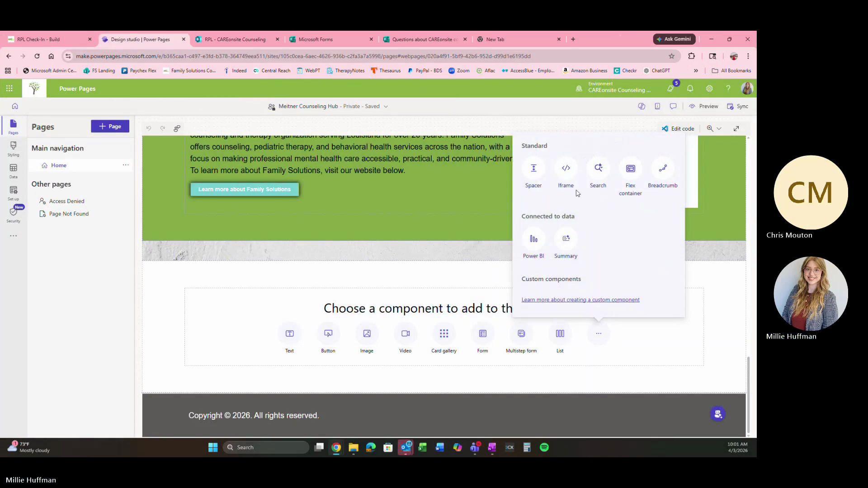The width and height of the screenshot is (868, 488).
Task: Open custom component learn more link
Action: pos(580,300)
